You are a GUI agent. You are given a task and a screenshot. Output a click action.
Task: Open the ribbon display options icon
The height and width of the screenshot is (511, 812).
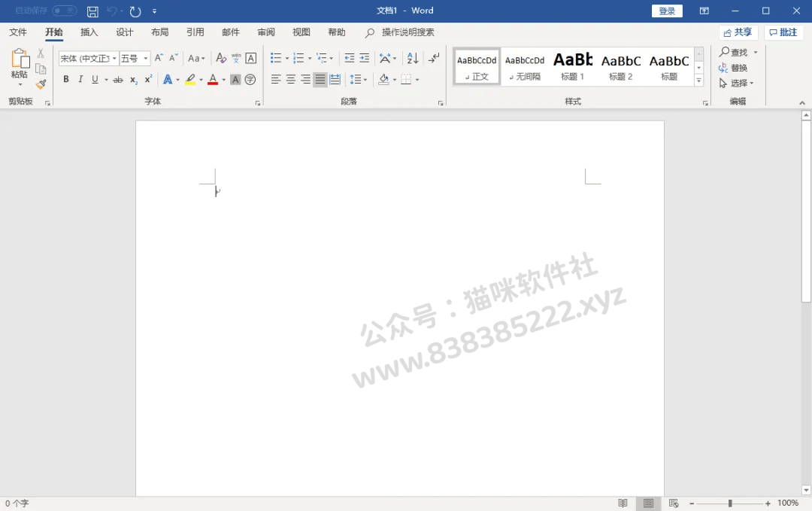704,11
